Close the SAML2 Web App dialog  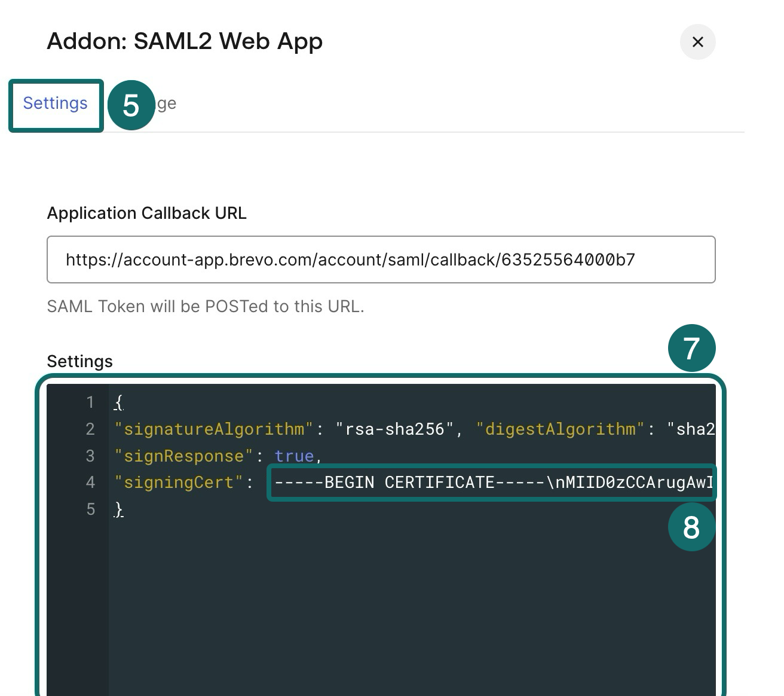pos(697,42)
